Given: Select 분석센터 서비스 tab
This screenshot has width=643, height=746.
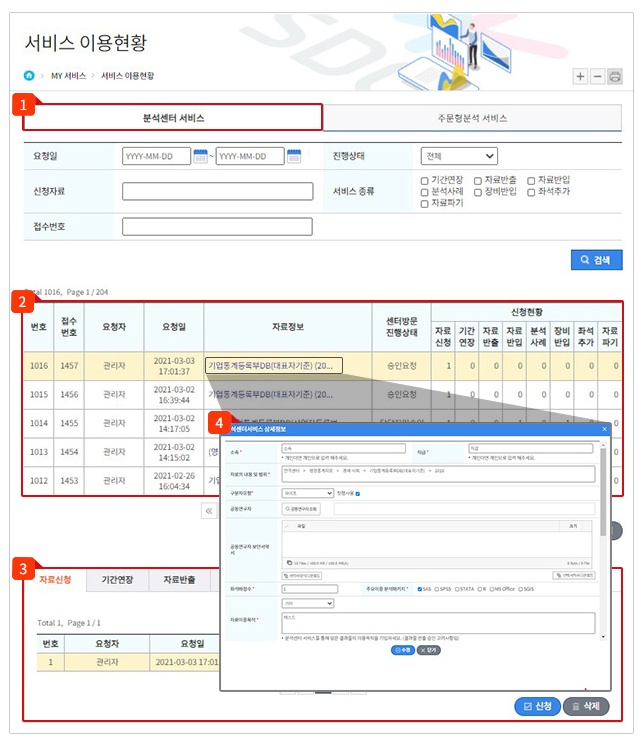Looking at the screenshot, I should click(173, 118).
